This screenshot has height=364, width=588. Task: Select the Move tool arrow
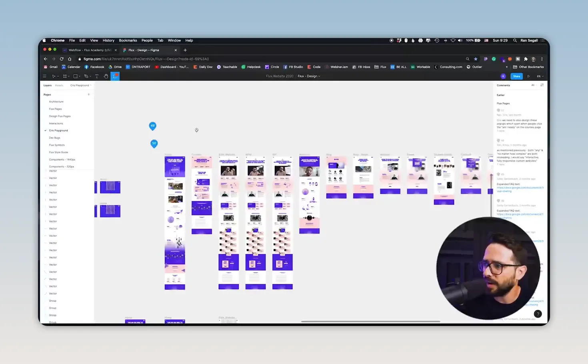coord(54,76)
